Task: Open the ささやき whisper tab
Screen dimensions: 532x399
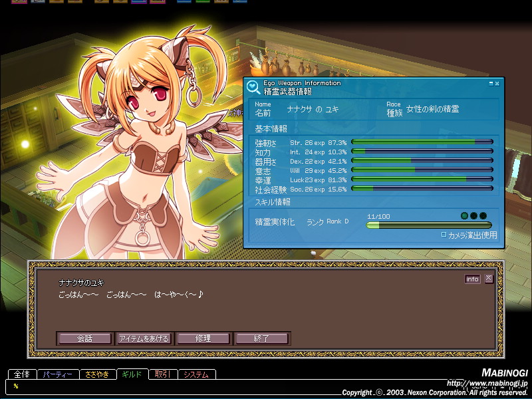Action: (x=97, y=374)
